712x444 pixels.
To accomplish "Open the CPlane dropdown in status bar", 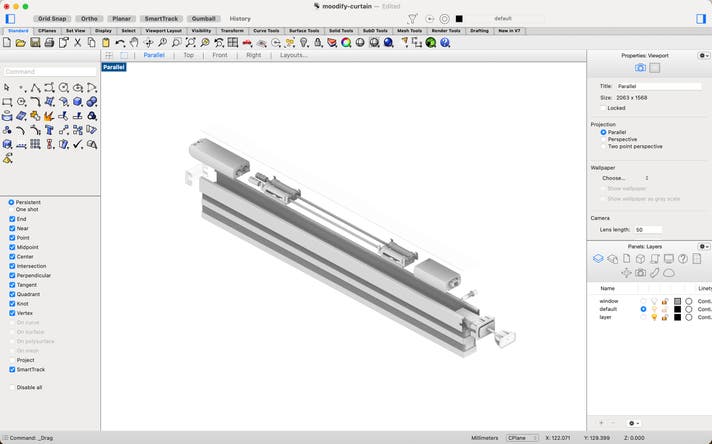I will click(522, 438).
